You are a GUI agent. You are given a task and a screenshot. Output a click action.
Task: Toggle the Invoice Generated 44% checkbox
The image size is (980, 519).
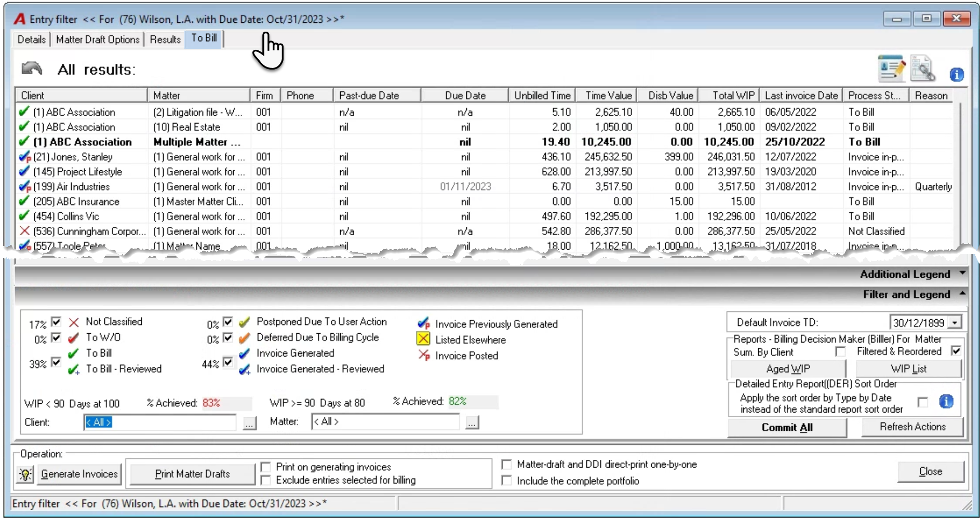click(227, 362)
